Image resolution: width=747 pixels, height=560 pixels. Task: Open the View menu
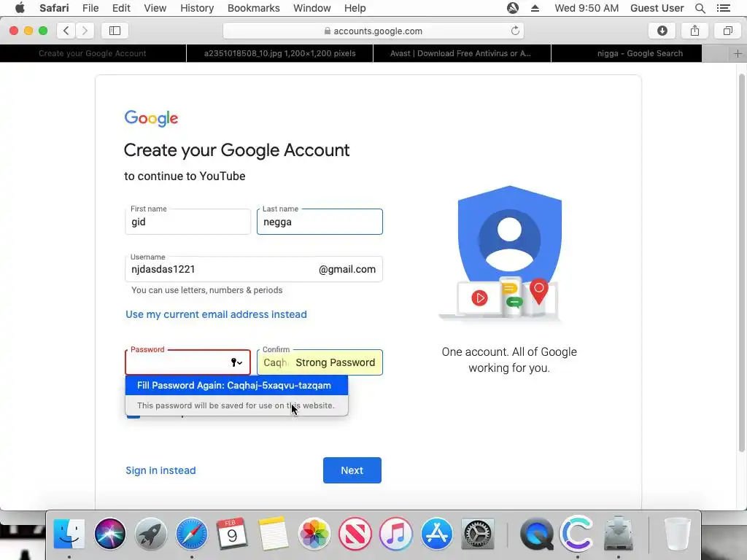tap(155, 8)
